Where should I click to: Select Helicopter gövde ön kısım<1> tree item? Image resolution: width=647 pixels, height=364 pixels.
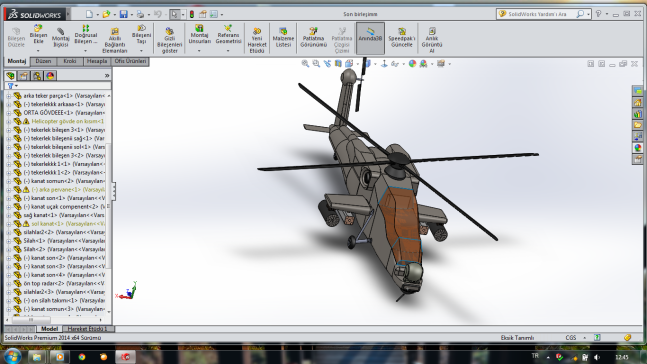[x=68, y=121]
